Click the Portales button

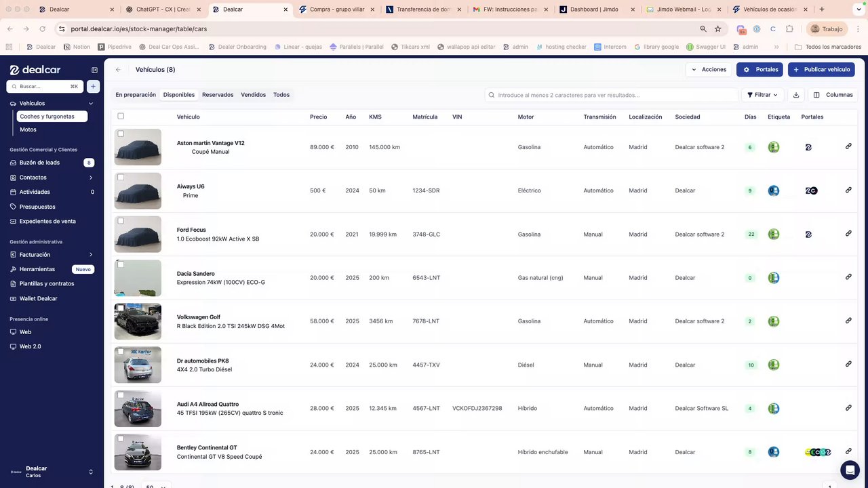[761, 70]
